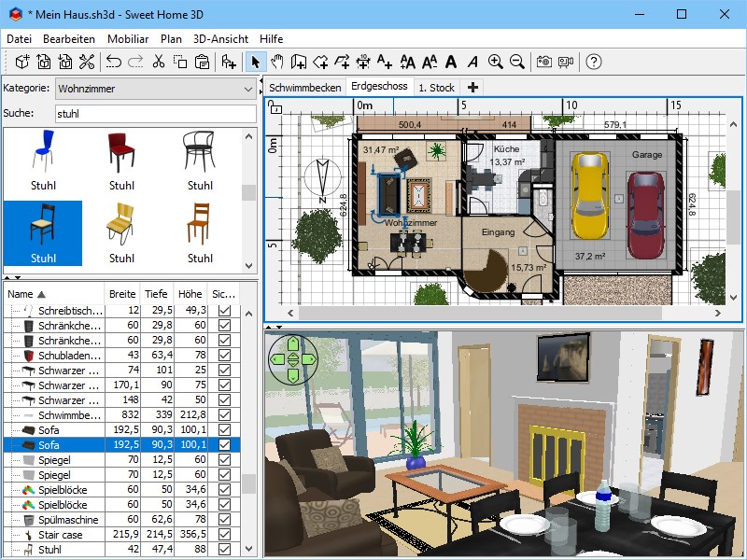Toggle the checkbox in the Schubladen... row
Viewport: 747px width, 560px height.
[224, 356]
